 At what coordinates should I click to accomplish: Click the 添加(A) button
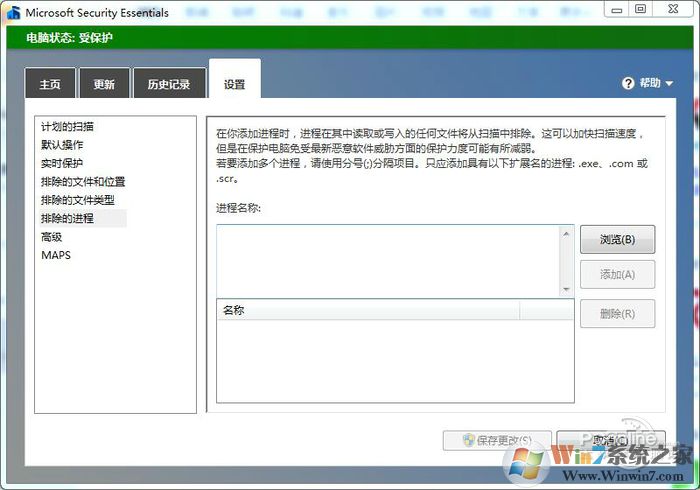point(617,274)
